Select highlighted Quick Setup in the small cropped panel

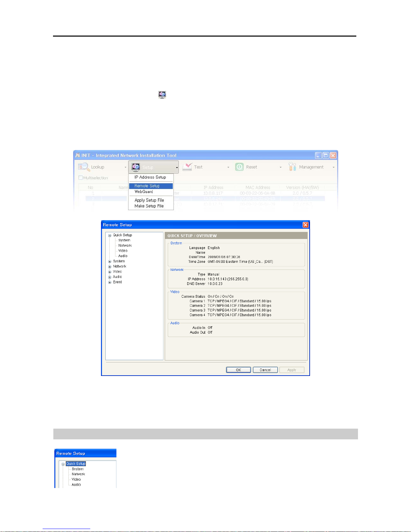76,464
